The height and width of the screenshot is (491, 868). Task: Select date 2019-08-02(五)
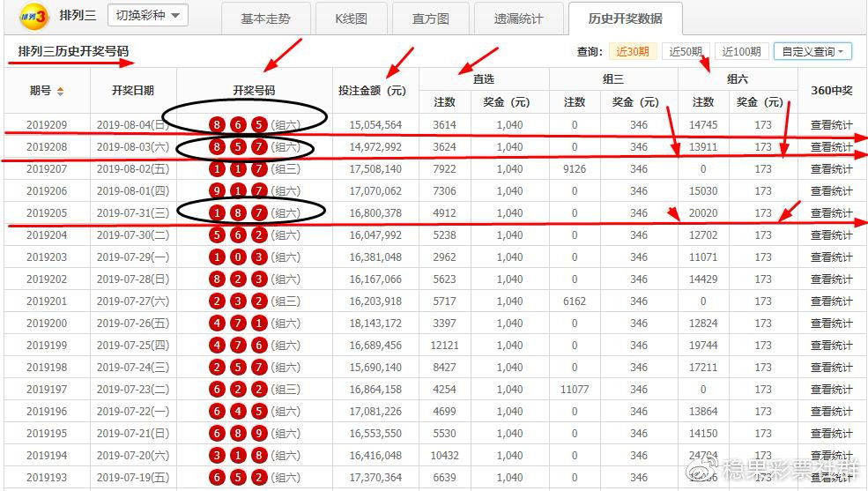[133, 169]
